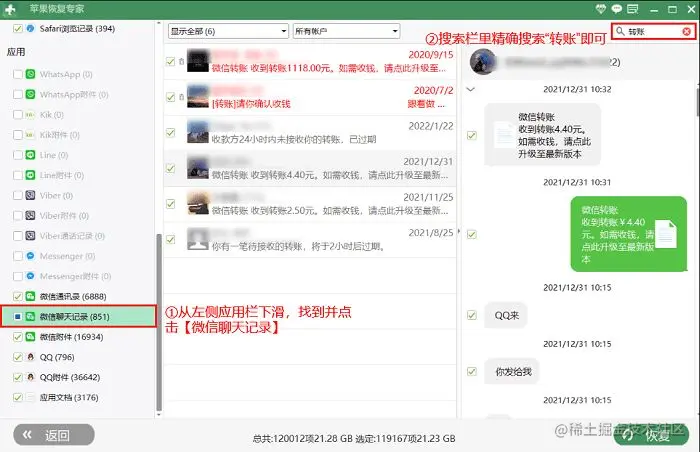Toggle checkbox of the 2022/1/22 conversation
The height and width of the screenshot is (452, 700).
pos(171,133)
